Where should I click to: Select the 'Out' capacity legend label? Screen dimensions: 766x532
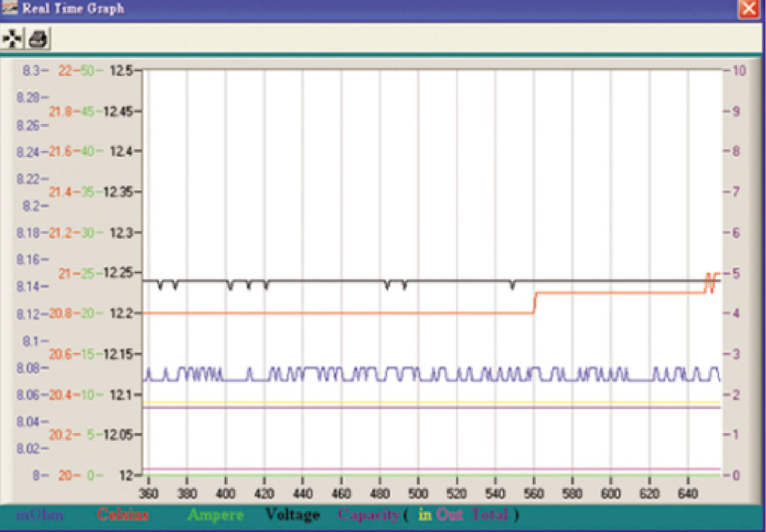pos(449,515)
